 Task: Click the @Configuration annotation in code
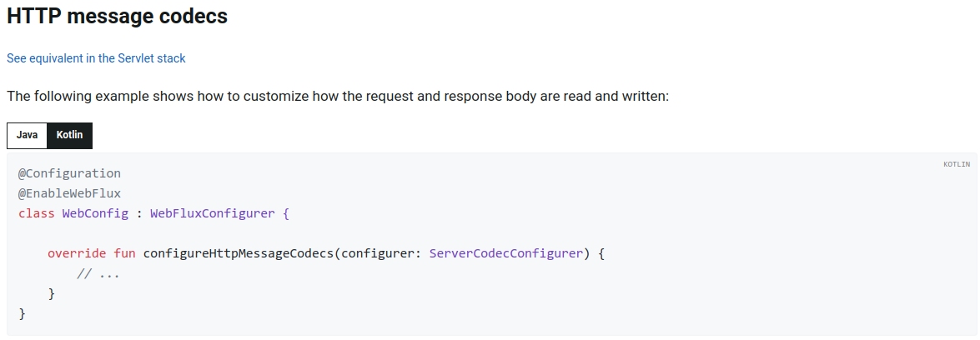pos(69,173)
